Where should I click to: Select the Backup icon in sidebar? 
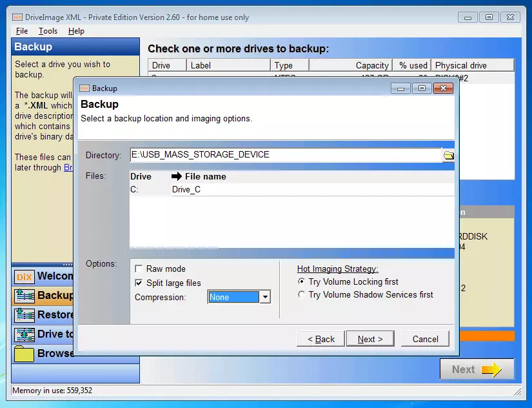point(24,296)
